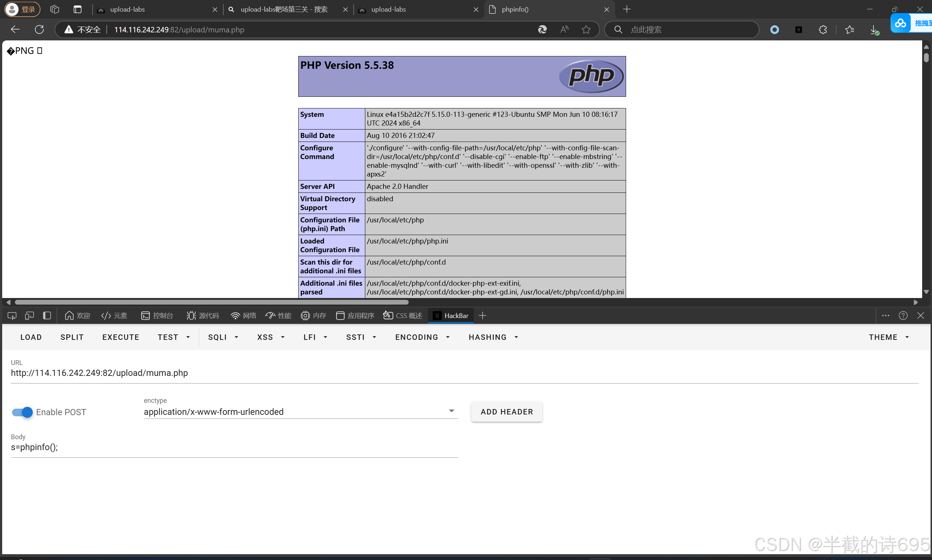Click the browser refresh icon
This screenshot has height=560, width=932.
pos(39,29)
